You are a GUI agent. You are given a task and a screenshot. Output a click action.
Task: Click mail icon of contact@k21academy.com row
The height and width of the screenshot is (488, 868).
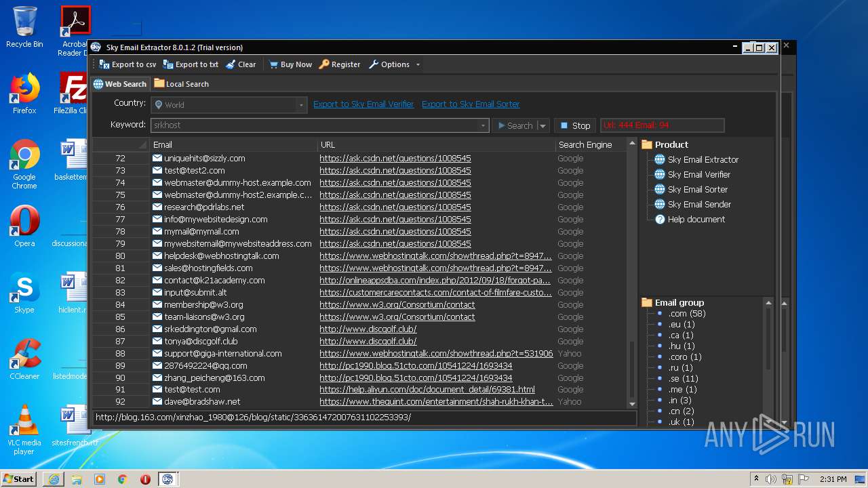click(157, 280)
